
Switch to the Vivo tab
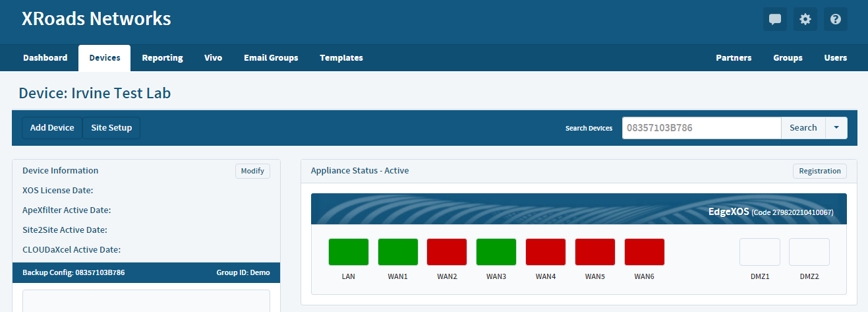pyautogui.click(x=214, y=58)
